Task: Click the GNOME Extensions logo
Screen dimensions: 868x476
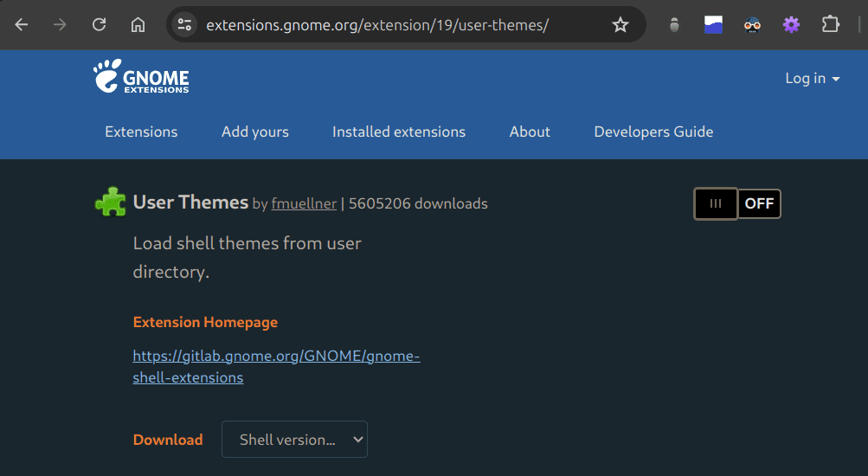Action: pos(141,77)
